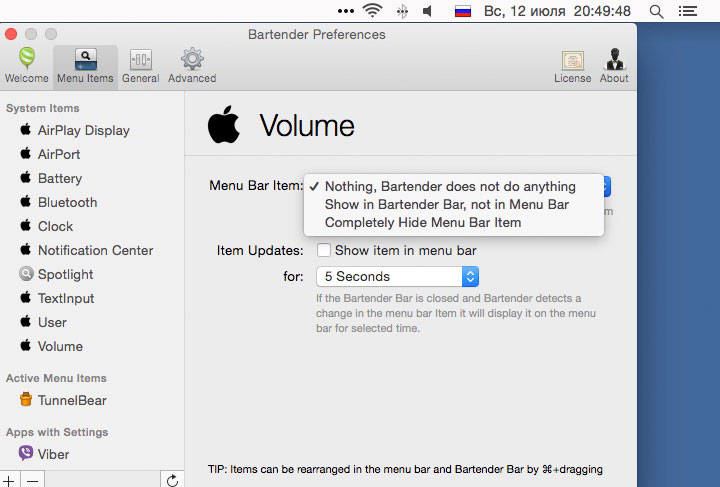Open the Russian flag input source menu

[x=463, y=11]
